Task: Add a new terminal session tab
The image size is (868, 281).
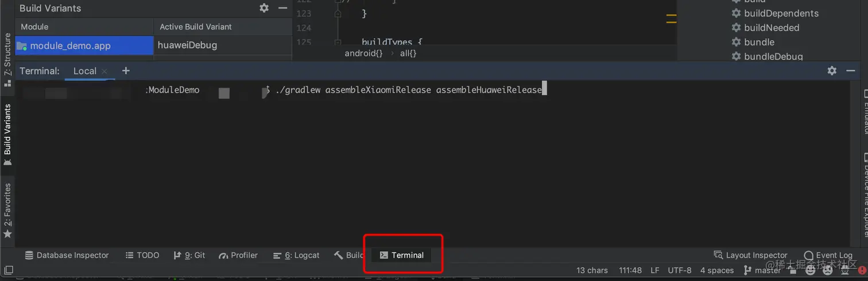Action: 126,71
